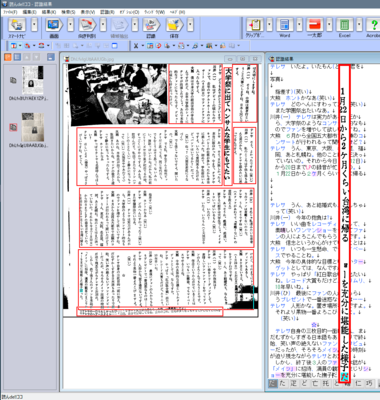
Task: Open the File (ファイル) menu
Action: coord(10,12)
